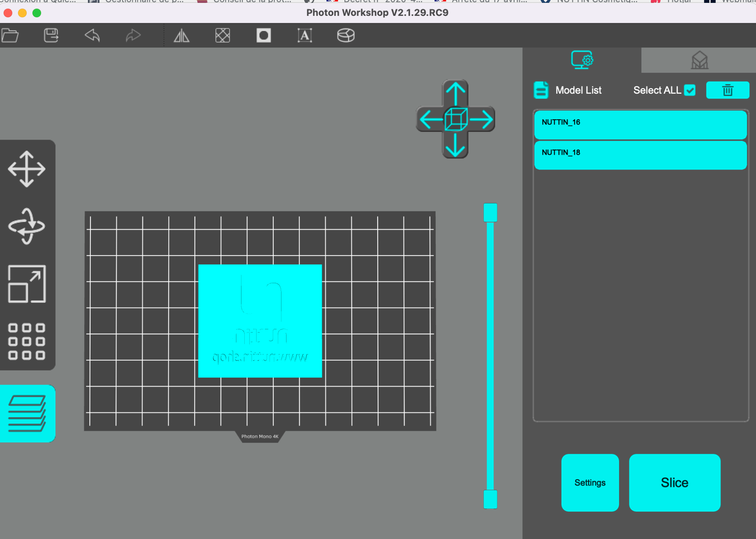Screen dimensions: 756x539
Task: Delete selected models with the trash button
Action: [728, 90]
